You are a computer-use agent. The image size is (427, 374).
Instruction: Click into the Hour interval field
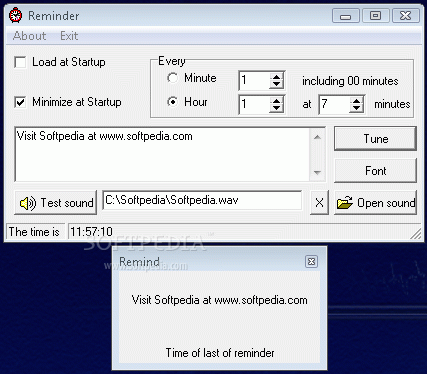[255, 104]
